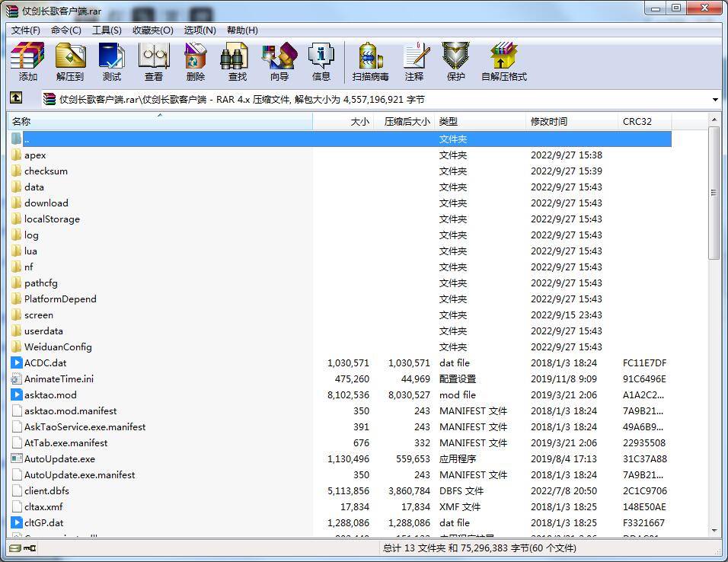728x562 pixels.
Task: Select AskTaoService.exe.manifest file
Action: pyautogui.click(x=340, y=426)
